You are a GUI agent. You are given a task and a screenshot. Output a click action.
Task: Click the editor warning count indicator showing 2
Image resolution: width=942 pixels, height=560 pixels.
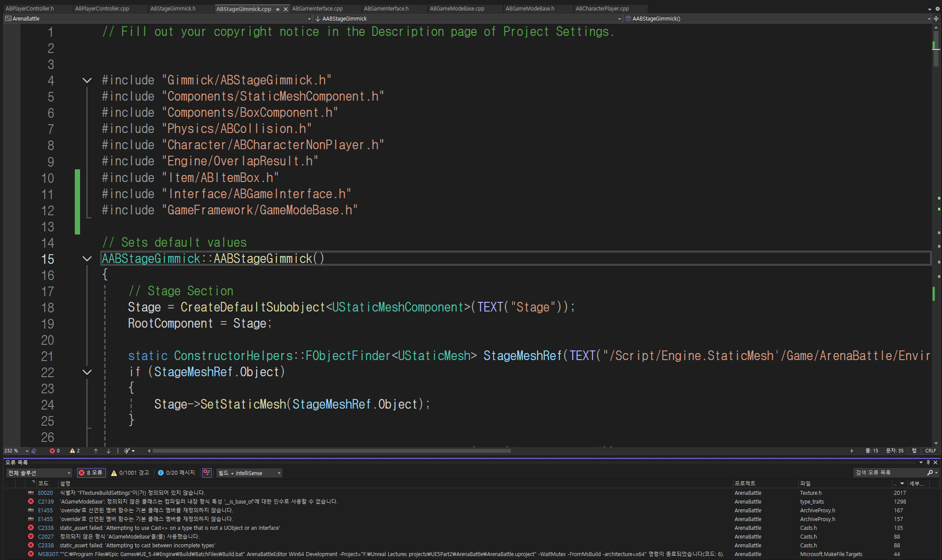pyautogui.click(x=75, y=451)
